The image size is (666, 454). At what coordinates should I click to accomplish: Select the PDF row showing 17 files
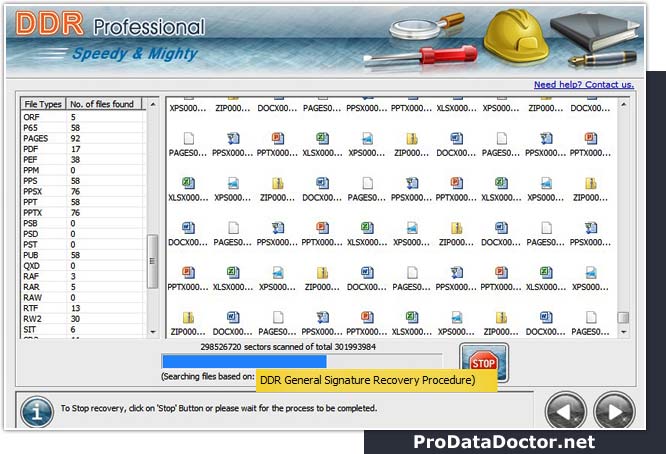[x=82, y=149]
